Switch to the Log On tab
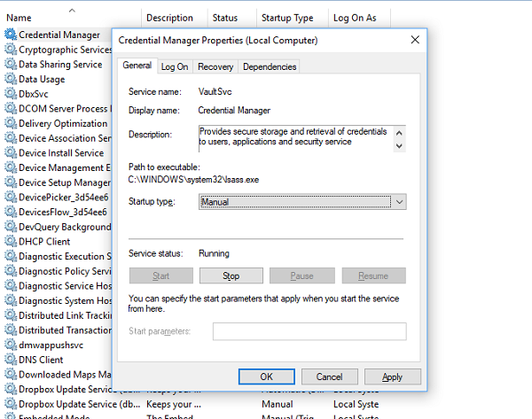The image size is (532, 419). [x=175, y=66]
